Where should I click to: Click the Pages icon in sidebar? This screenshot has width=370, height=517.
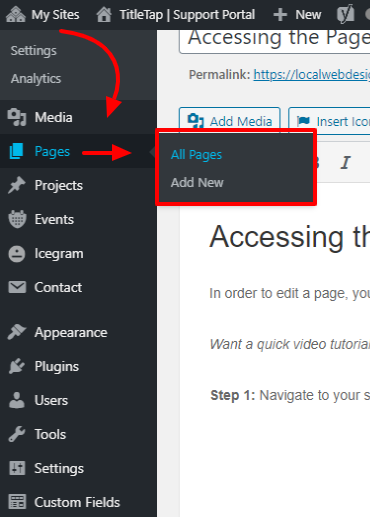tap(17, 151)
